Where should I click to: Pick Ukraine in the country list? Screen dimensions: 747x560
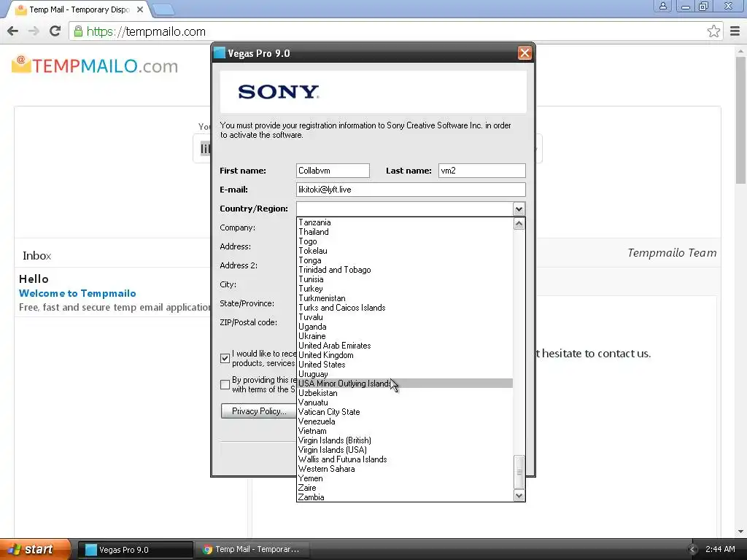(404, 336)
